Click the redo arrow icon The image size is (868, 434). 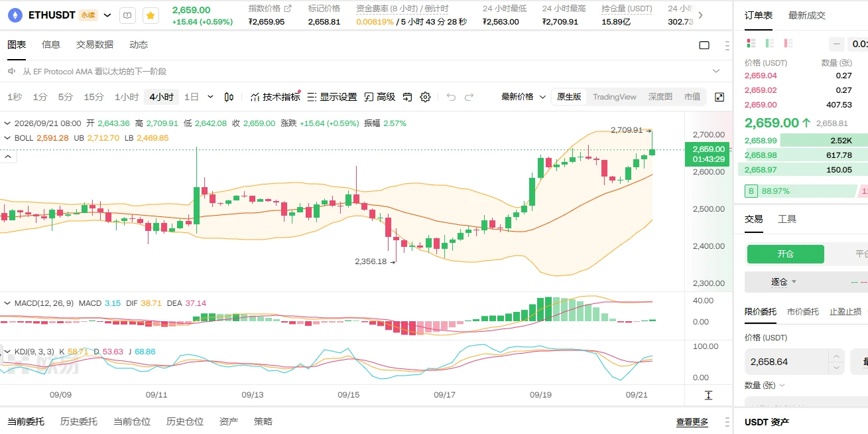point(469,97)
